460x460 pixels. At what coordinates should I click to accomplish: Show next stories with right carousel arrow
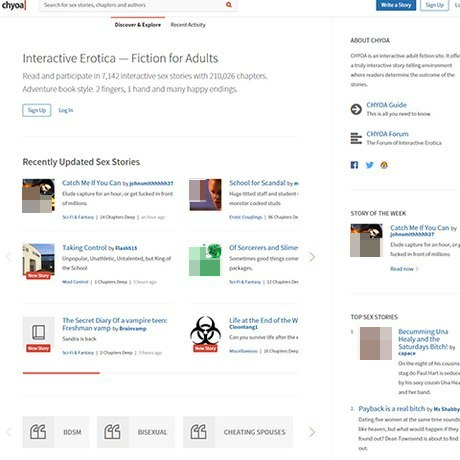[312, 257]
